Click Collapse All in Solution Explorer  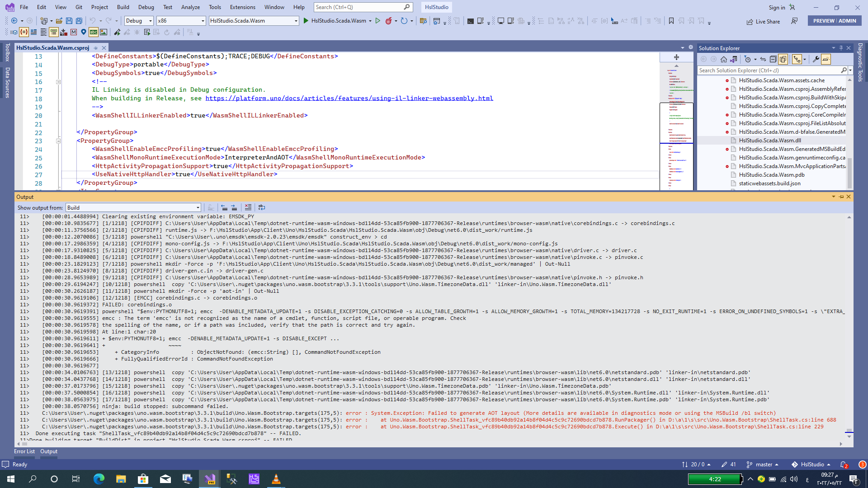pyautogui.click(x=773, y=59)
